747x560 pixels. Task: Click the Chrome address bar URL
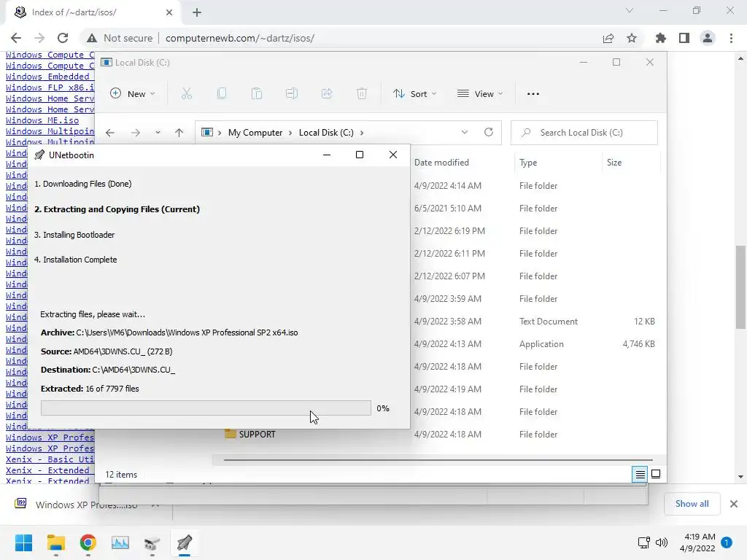239,38
